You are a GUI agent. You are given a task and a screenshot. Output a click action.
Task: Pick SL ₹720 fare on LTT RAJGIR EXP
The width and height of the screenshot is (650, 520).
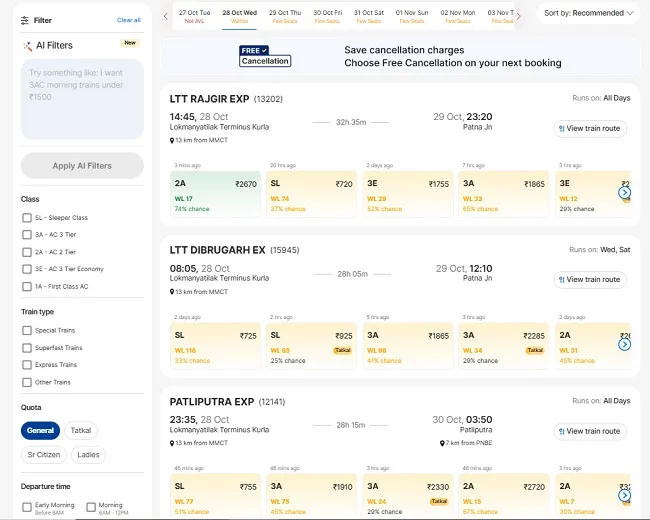(x=311, y=194)
